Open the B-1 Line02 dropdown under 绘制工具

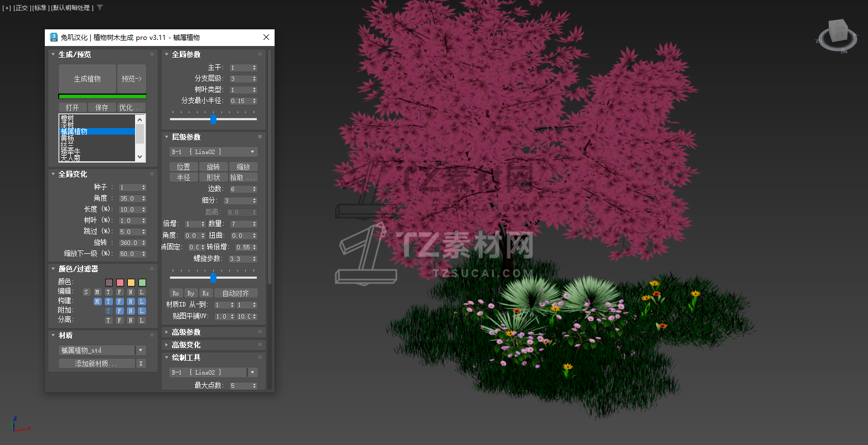[x=214, y=372]
